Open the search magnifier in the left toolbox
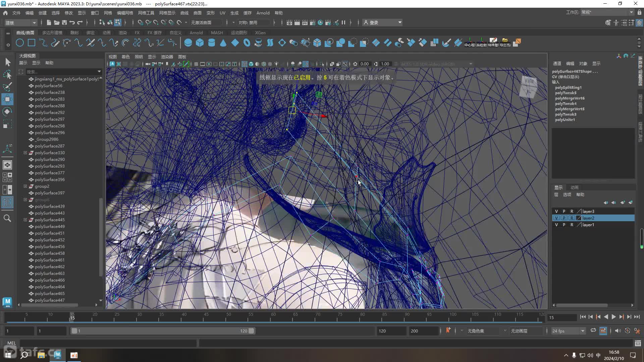 [7, 218]
